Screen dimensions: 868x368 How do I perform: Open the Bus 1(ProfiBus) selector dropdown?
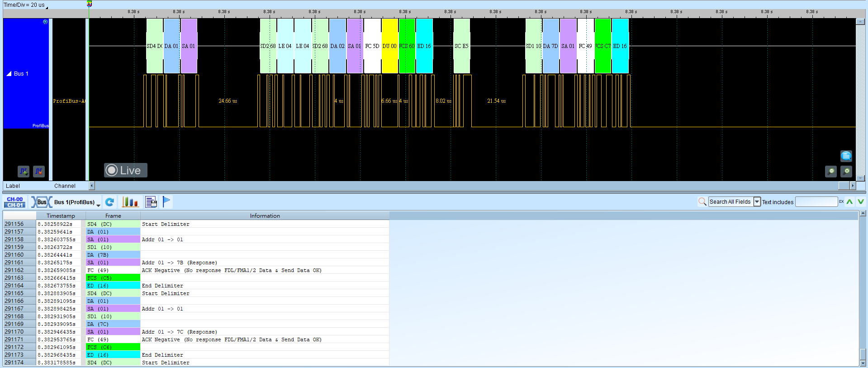coord(98,205)
